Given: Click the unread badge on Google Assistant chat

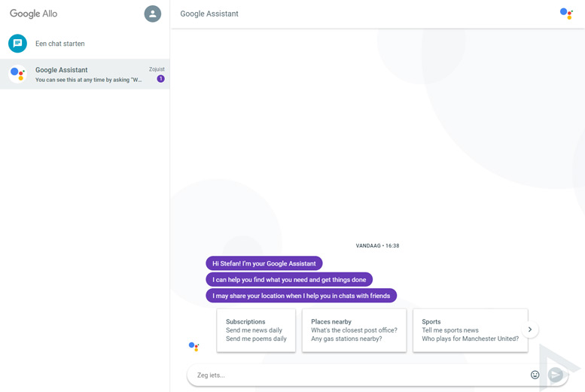Looking at the screenshot, I should [x=160, y=79].
